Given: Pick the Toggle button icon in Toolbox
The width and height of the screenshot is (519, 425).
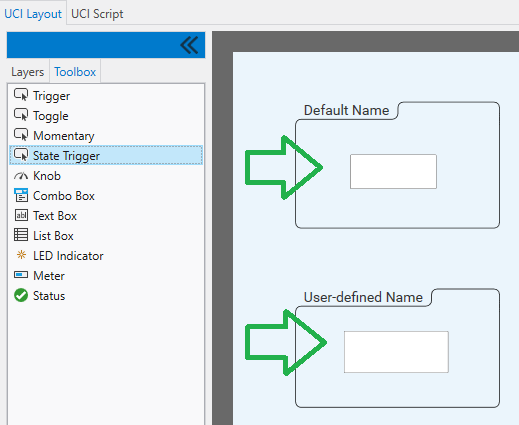Looking at the screenshot, I should coord(21,115).
